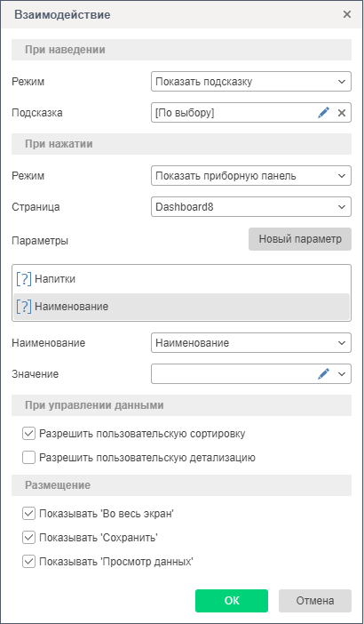Click the Новый параметр button

pos(300,239)
